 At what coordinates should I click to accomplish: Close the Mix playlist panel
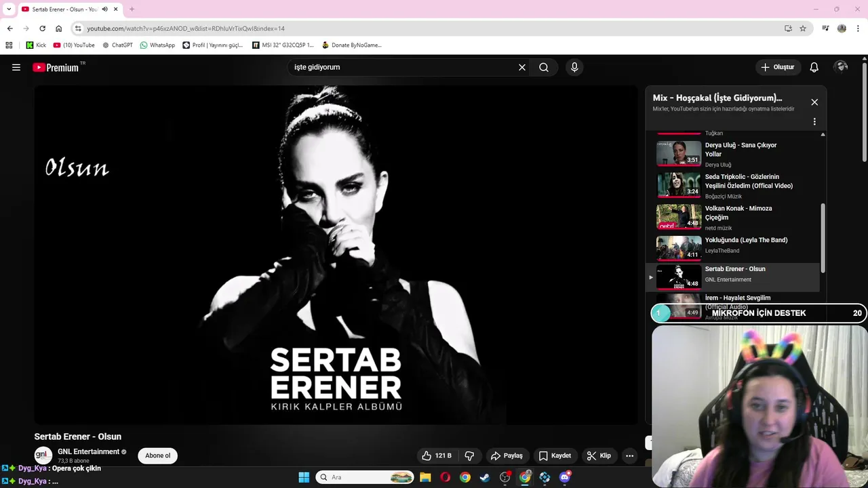click(814, 102)
